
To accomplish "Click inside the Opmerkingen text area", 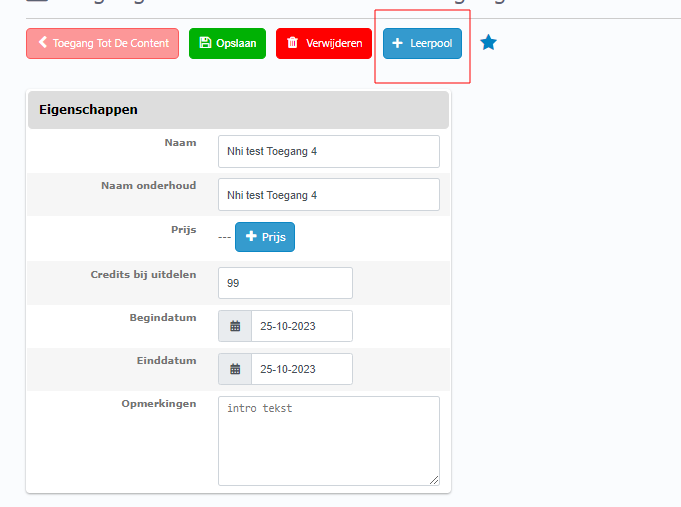I will pos(328,440).
